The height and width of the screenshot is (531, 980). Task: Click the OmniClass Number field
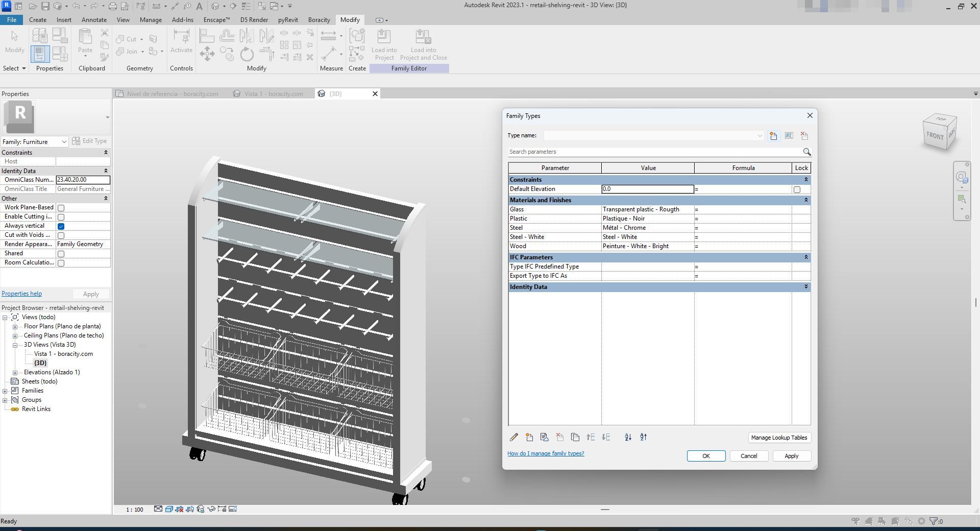[x=83, y=180]
